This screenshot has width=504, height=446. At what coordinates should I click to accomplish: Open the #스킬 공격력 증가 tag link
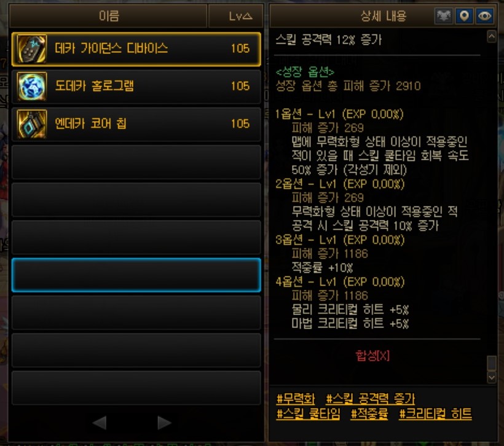tap(370, 399)
